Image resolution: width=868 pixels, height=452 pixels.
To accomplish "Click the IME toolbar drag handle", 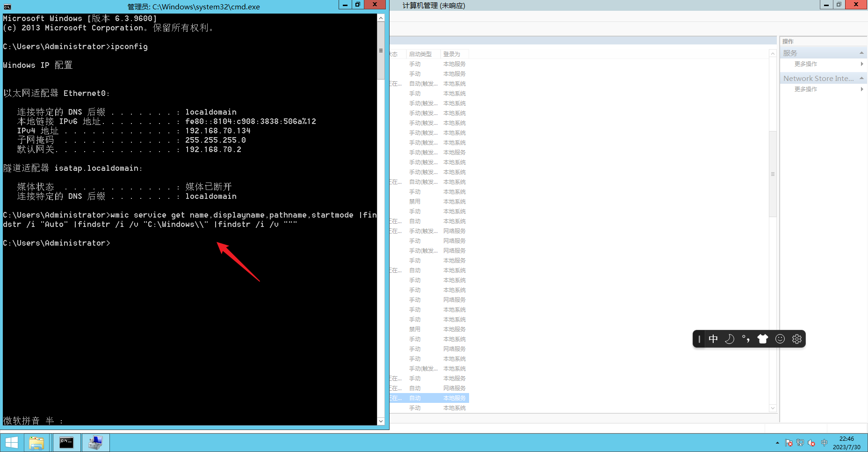I will coord(699,339).
